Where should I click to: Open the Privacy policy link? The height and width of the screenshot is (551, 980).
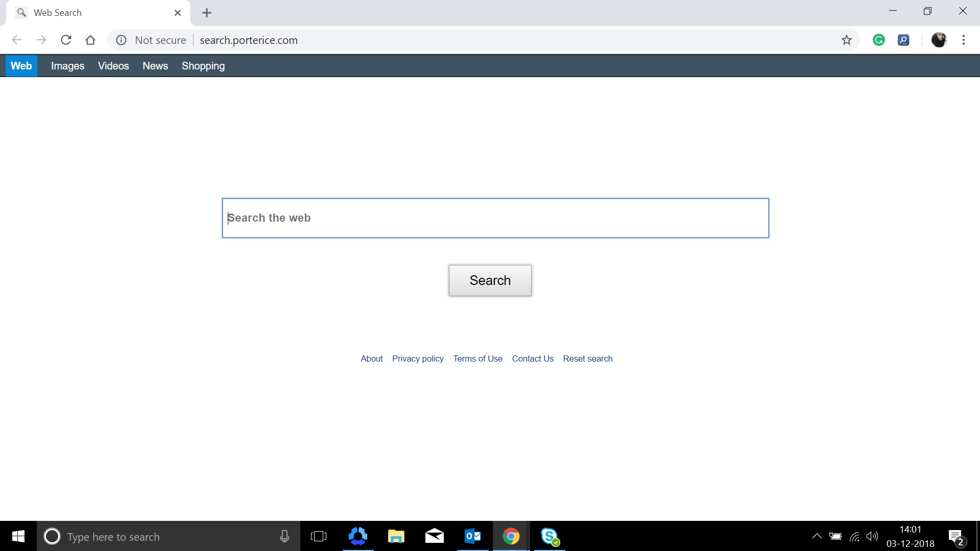click(417, 358)
